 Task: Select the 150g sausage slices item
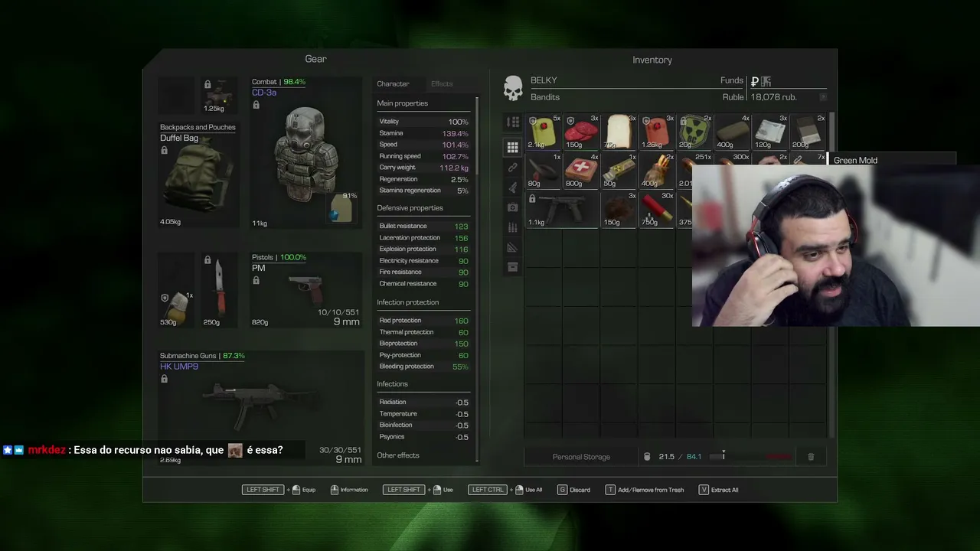click(581, 132)
